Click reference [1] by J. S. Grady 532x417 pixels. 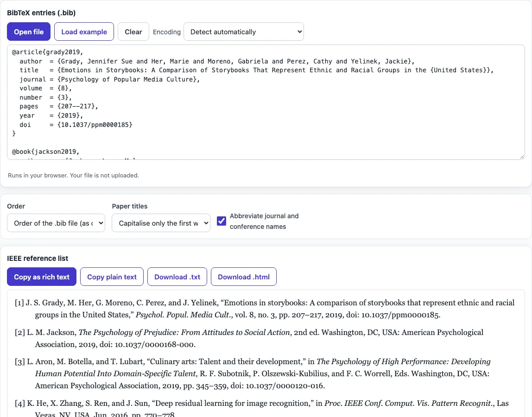[x=265, y=309]
